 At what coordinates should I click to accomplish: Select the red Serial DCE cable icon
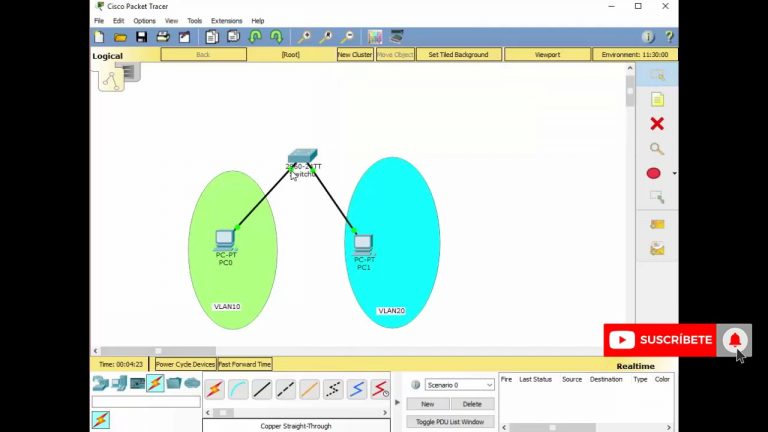coord(380,389)
